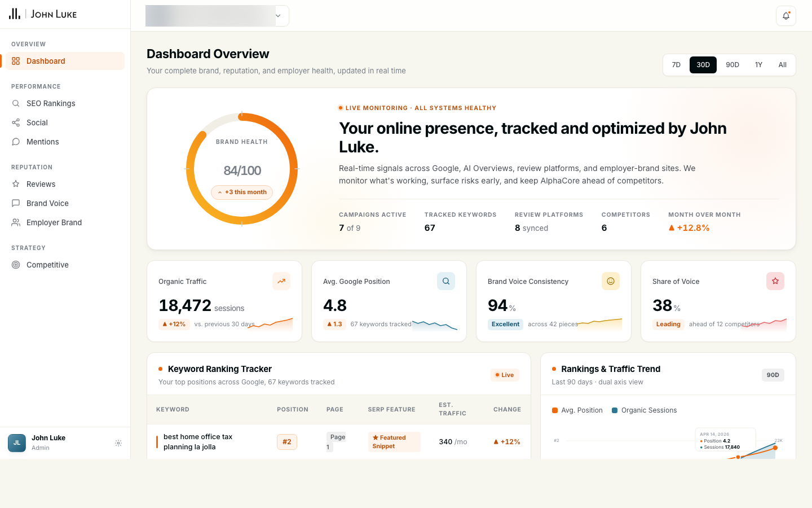Open Mentions section
812x508 pixels.
(x=65, y=142)
